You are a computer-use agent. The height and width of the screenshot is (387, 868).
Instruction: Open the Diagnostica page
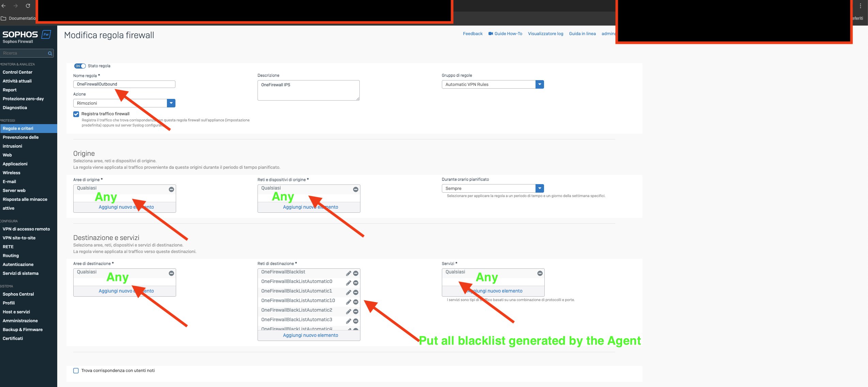[15, 108]
